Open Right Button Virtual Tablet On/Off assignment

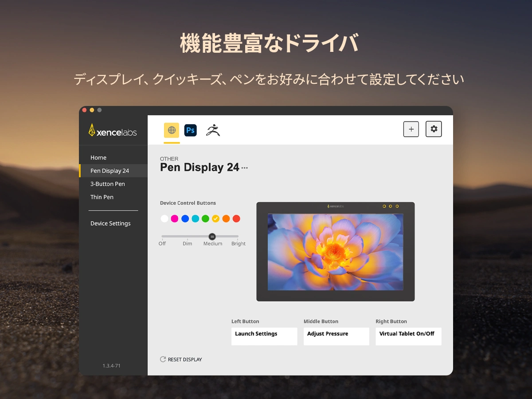pyautogui.click(x=408, y=336)
